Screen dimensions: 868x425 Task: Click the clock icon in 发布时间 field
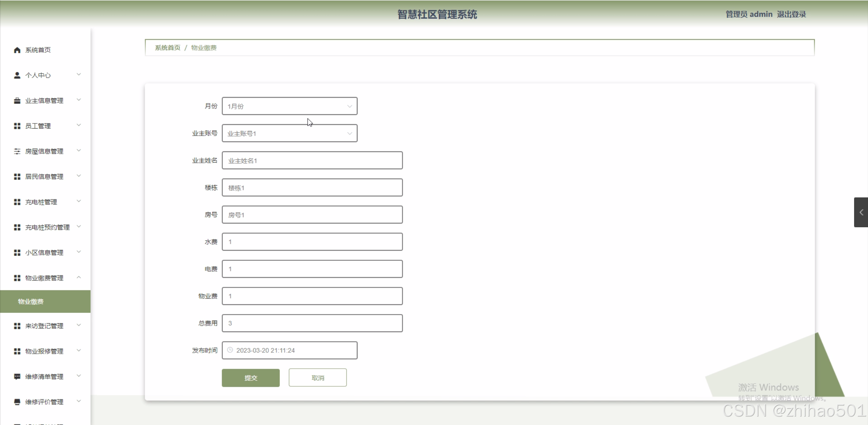(x=230, y=350)
